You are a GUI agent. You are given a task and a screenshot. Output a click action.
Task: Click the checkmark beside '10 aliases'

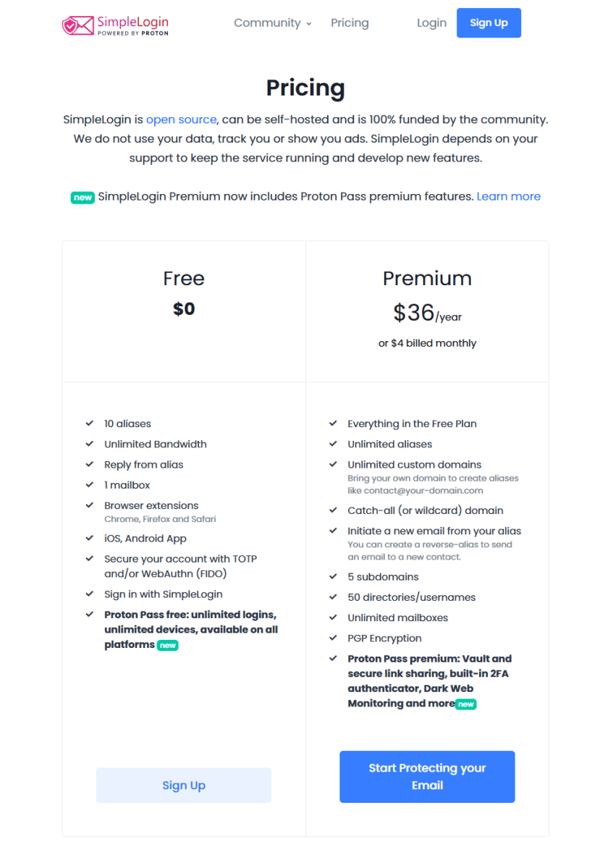tap(90, 423)
